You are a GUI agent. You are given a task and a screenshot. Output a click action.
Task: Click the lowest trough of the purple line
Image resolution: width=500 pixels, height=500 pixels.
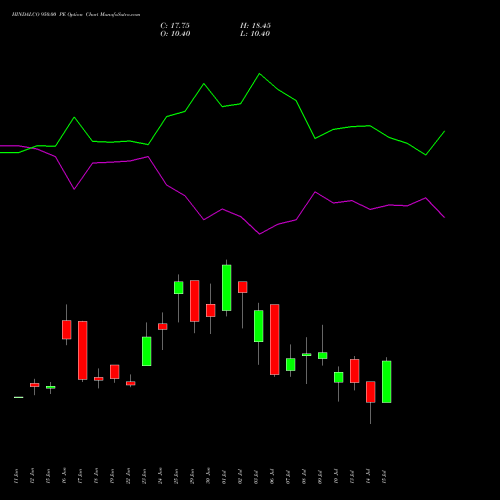pyautogui.click(x=260, y=234)
